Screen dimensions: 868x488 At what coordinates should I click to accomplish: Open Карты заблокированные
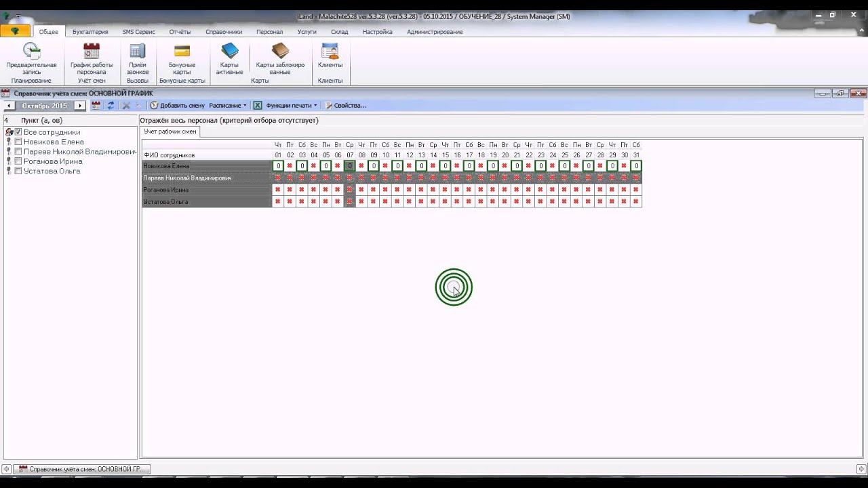pos(280,58)
